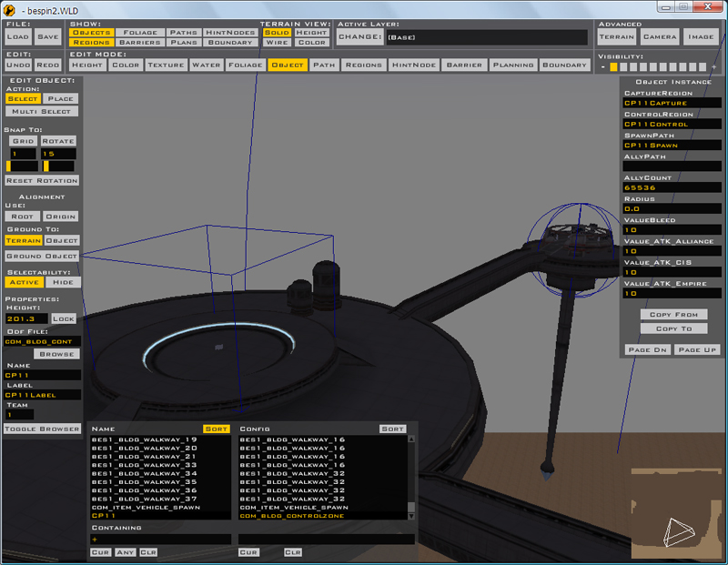Choose the Place action
This screenshot has width=728, height=565.
pyautogui.click(x=61, y=98)
